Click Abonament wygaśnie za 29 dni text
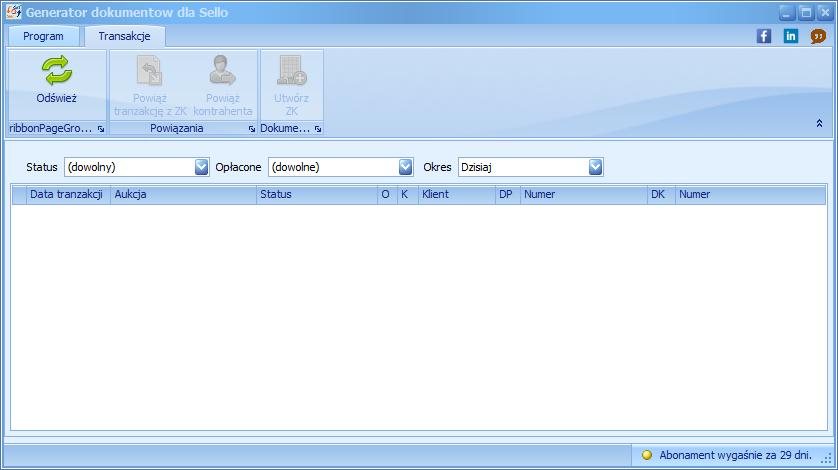 point(735,455)
